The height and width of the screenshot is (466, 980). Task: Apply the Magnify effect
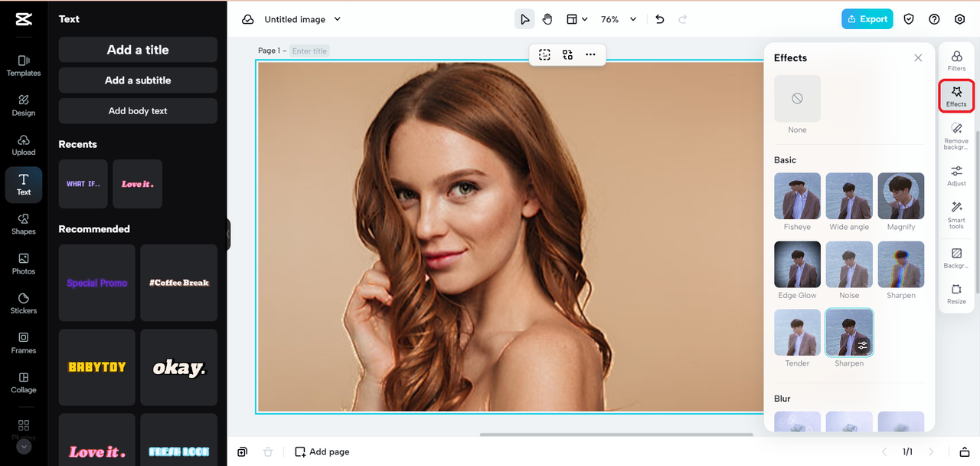[901, 196]
